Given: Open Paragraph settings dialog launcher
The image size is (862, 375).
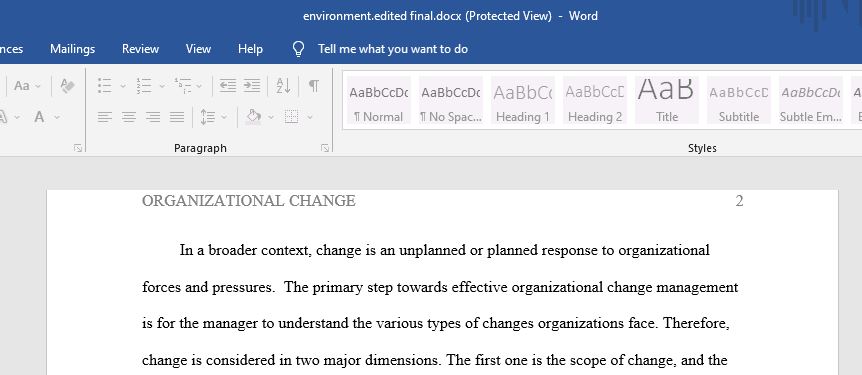Looking at the screenshot, I should [x=325, y=148].
